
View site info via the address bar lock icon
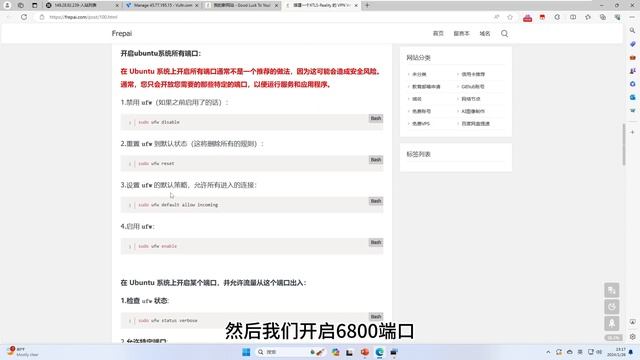42,17
